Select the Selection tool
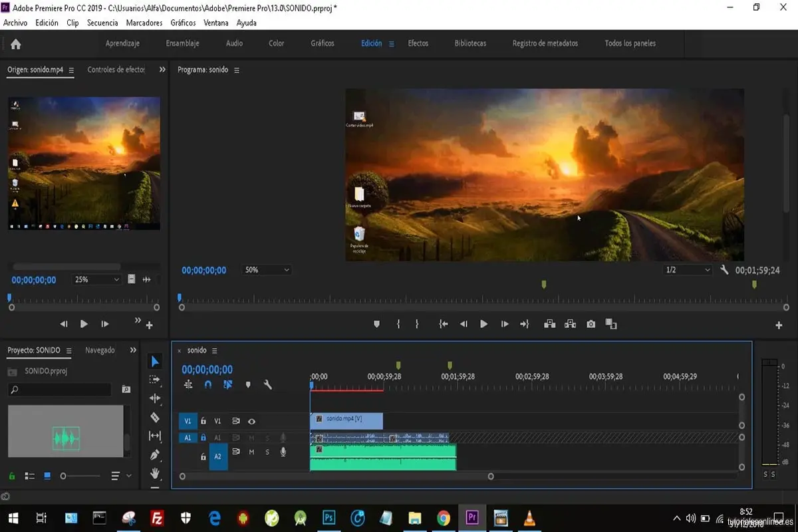Viewport: 798px width, 532px height. click(154, 360)
